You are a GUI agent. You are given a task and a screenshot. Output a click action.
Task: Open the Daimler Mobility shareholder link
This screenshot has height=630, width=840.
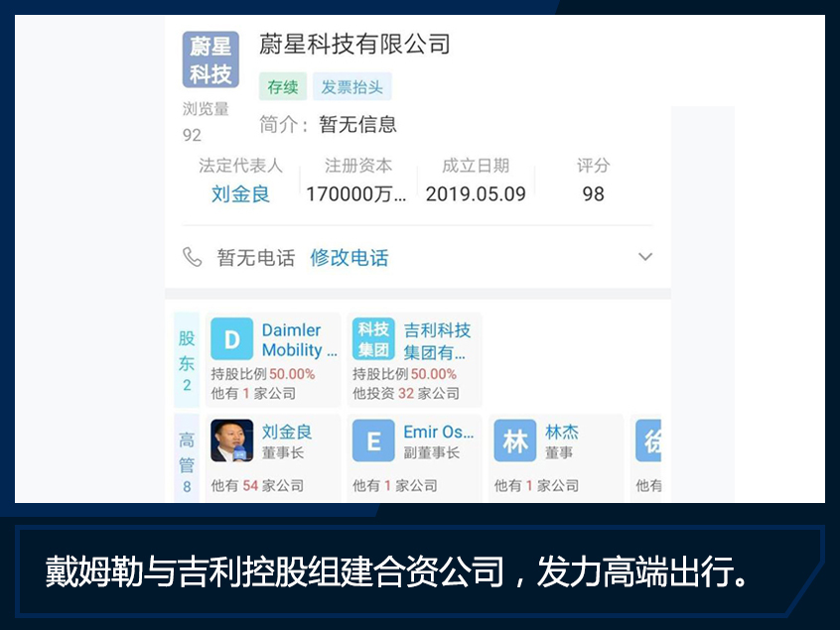pyautogui.click(x=300, y=339)
